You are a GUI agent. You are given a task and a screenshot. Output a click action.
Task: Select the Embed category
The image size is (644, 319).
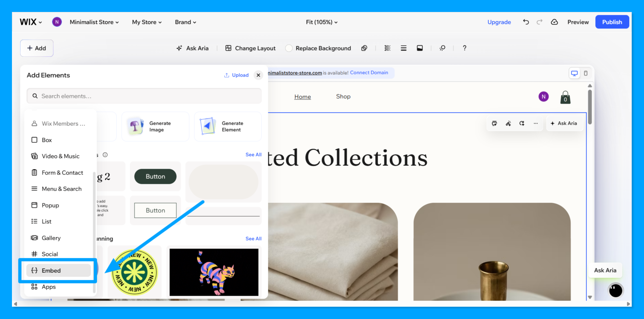tap(58, 271)
